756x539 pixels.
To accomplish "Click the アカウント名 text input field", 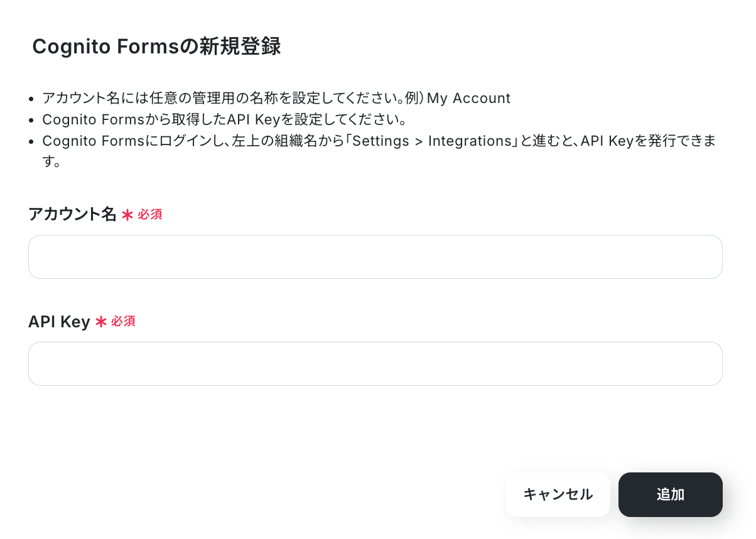I will 375,257.
